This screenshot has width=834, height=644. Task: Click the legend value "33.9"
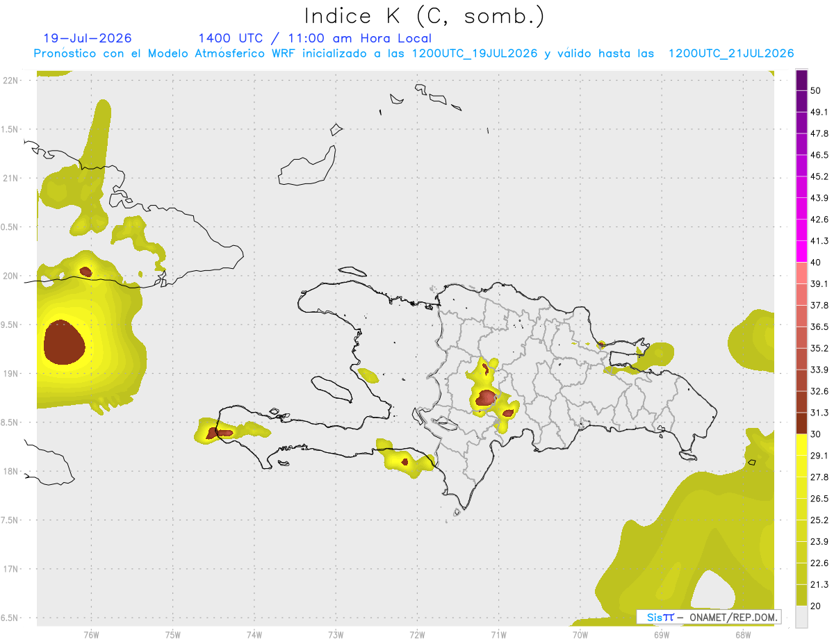819,370
